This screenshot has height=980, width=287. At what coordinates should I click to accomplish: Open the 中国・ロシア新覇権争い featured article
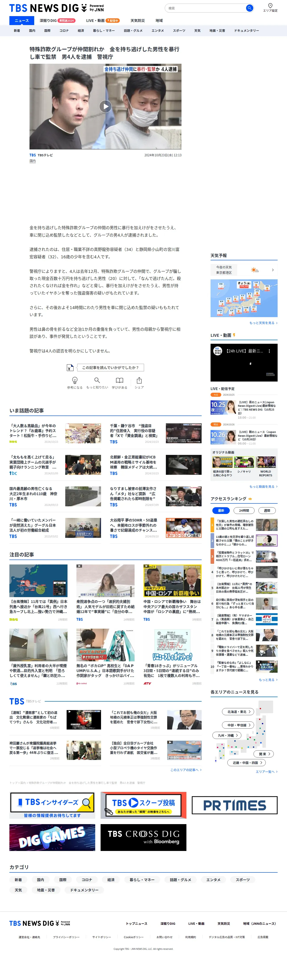click(x=172, y=593)
